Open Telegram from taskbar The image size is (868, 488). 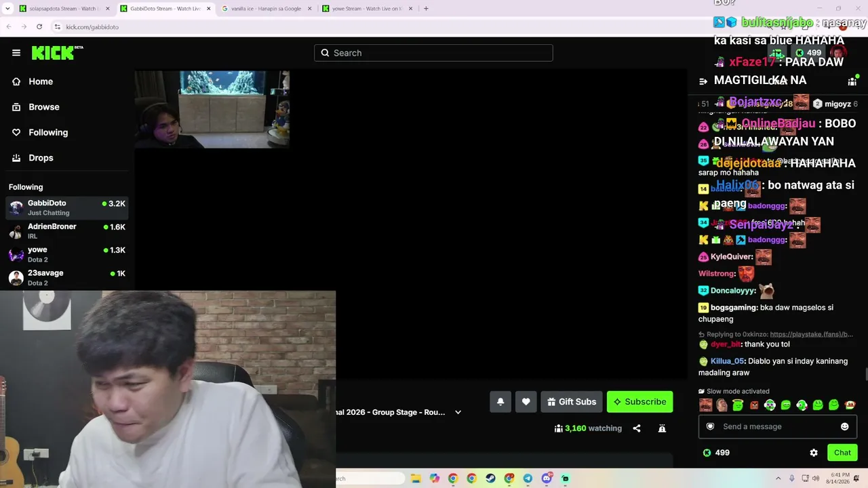pyautogui.click(x=528, y=479)
